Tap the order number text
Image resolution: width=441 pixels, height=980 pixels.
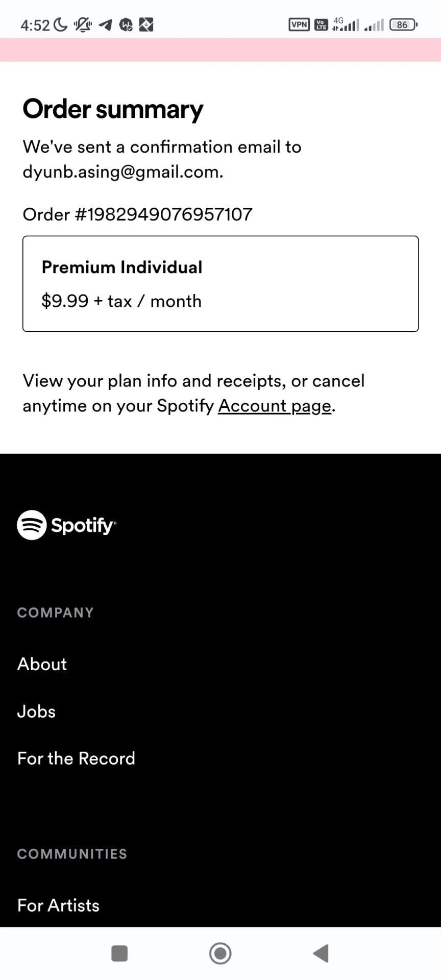(x=138, y=214)
